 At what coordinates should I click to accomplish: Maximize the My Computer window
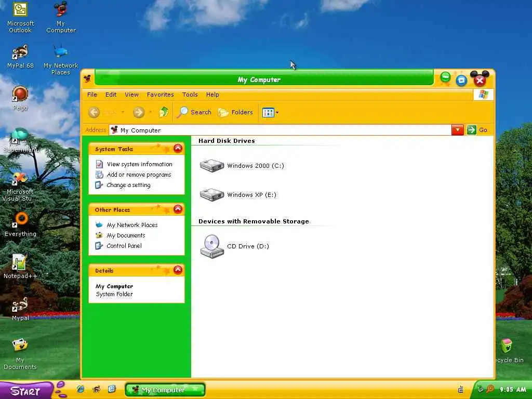(x=461, y=81)
